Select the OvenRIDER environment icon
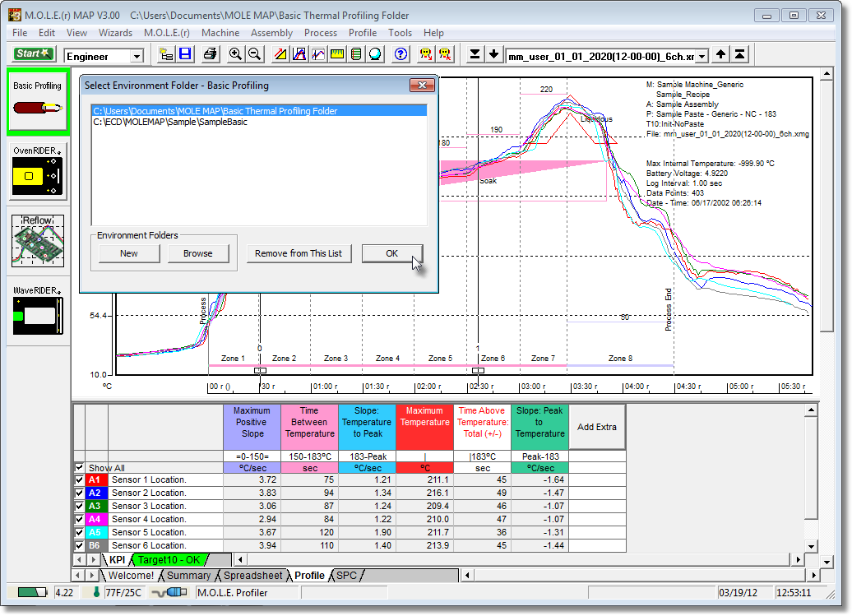Image resolution: width=852 pixels, height=616 pixels. click(38, 171)
